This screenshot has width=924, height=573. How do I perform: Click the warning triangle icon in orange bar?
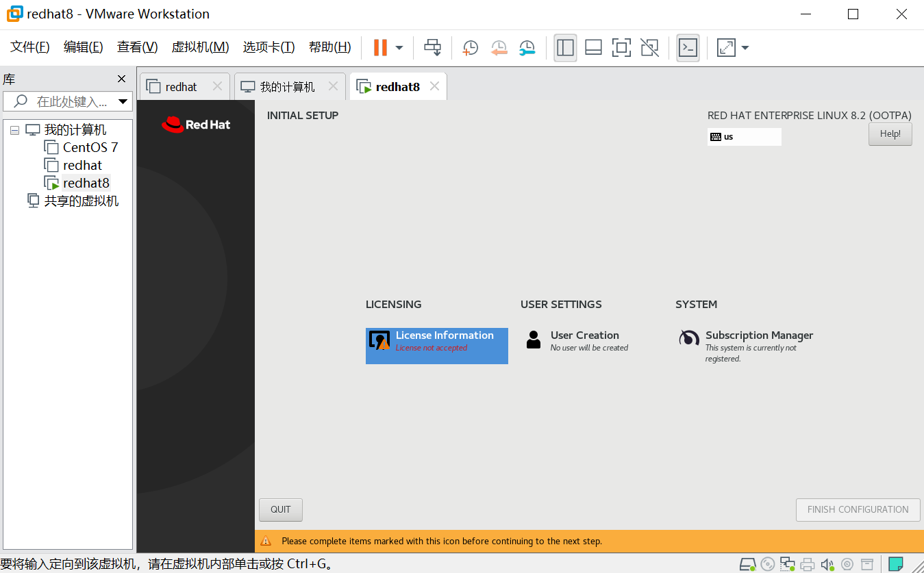click(x=266, y=542)
